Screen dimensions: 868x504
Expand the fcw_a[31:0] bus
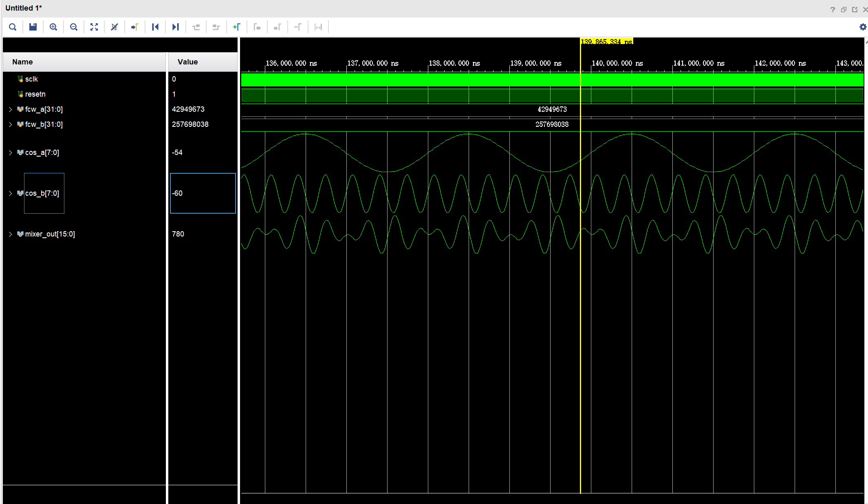(x=11, y=109)
